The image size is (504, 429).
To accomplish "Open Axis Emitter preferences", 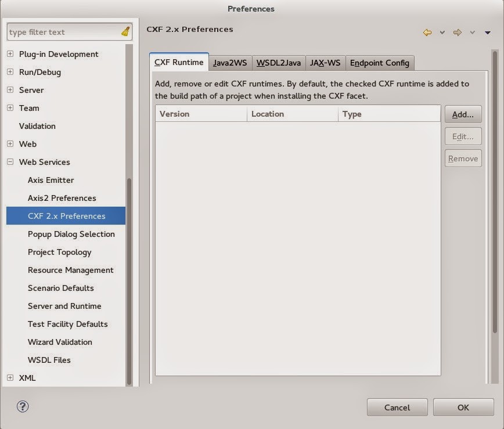I will tap(51, 180).
